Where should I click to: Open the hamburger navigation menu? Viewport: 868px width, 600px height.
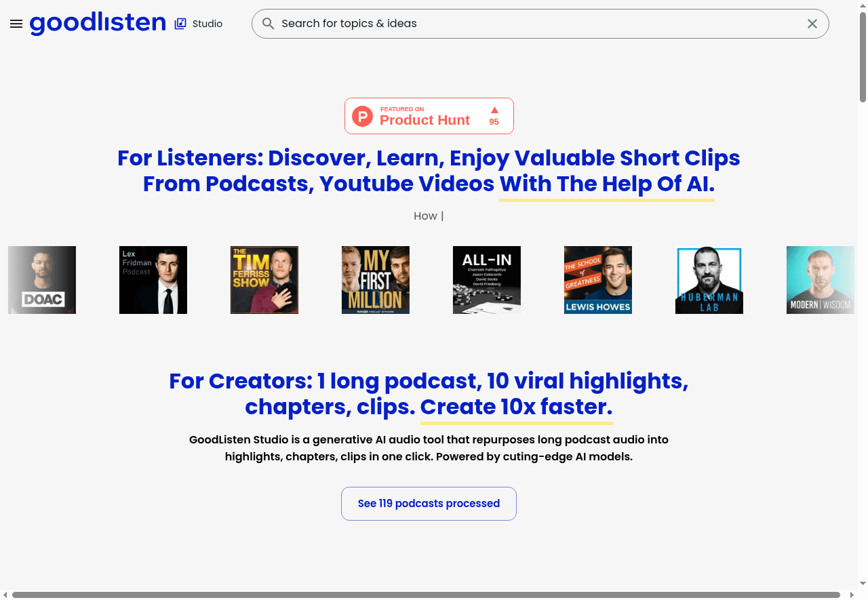click(16, 24)
